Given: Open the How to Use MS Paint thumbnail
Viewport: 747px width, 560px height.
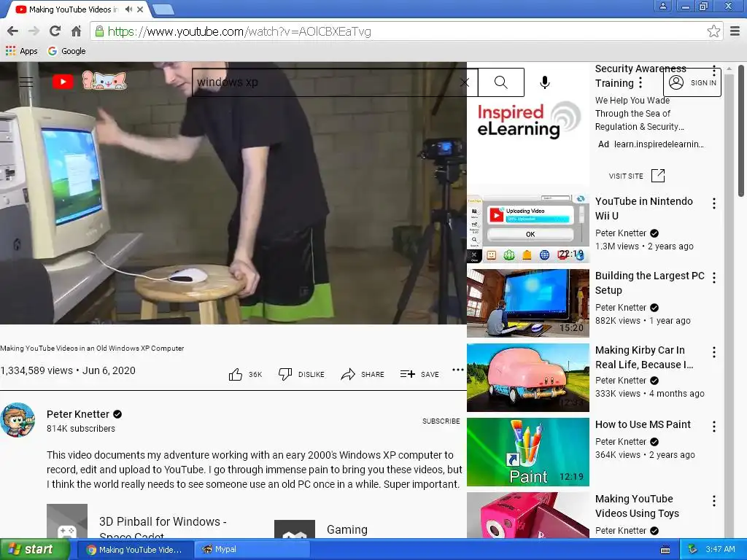Looking at the screenshot, I should pos(528,452).
